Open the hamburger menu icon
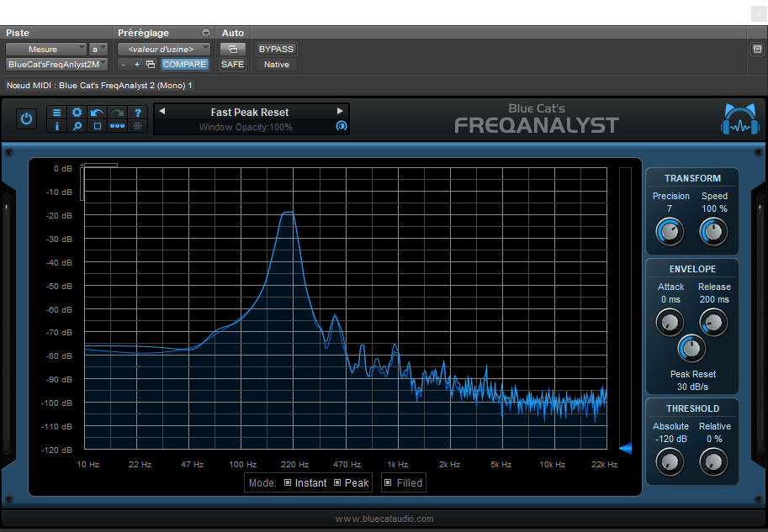 [57, 113]
